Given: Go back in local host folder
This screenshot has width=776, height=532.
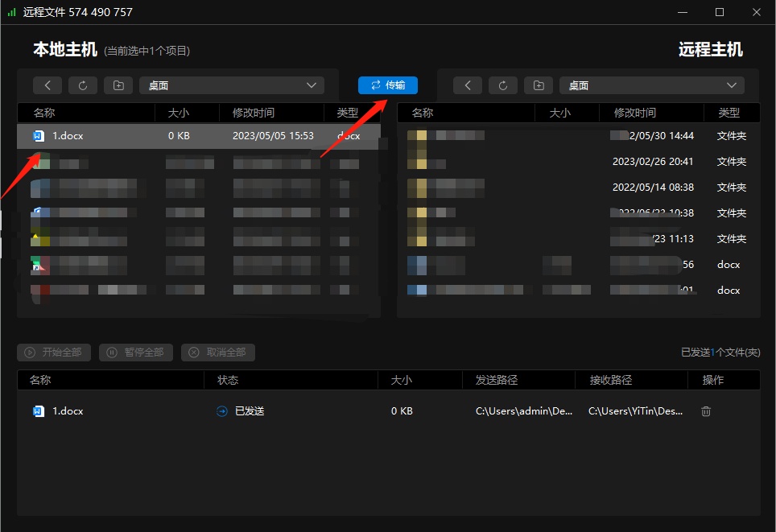Looking at the screenshot, I should click(47, 85).
